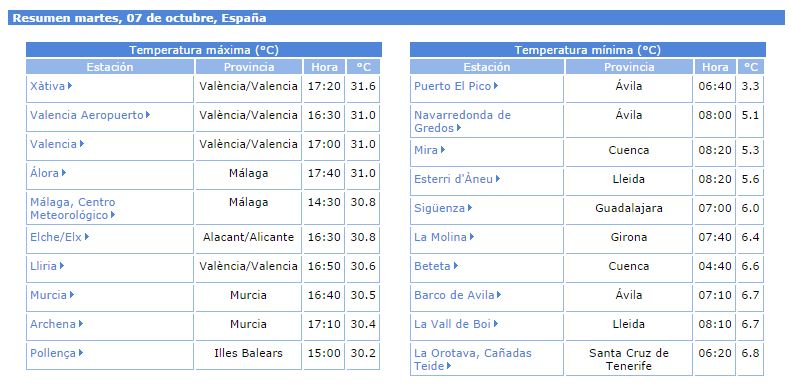The height and width of the screenshot is (389, 792).
Task: Open the Archena station link
Action: tap(53, 324)
